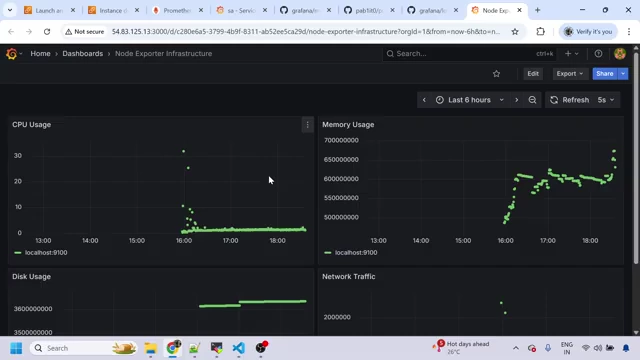Open the Export dropdown
The image size is (640, 360).
tap(570, 74)
